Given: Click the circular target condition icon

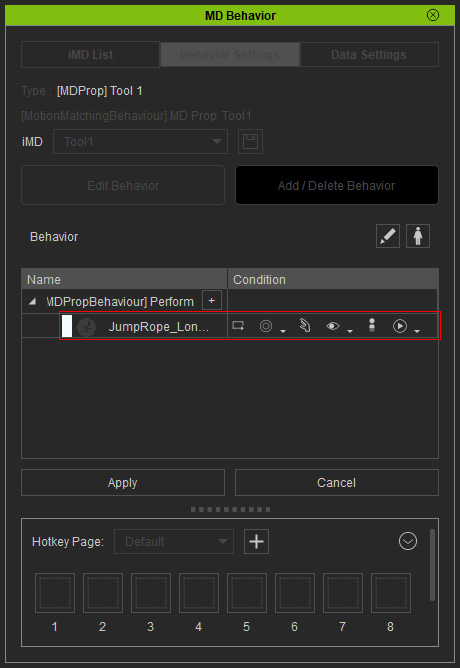Looking at the screenshot, I should [x=266, y=326].
